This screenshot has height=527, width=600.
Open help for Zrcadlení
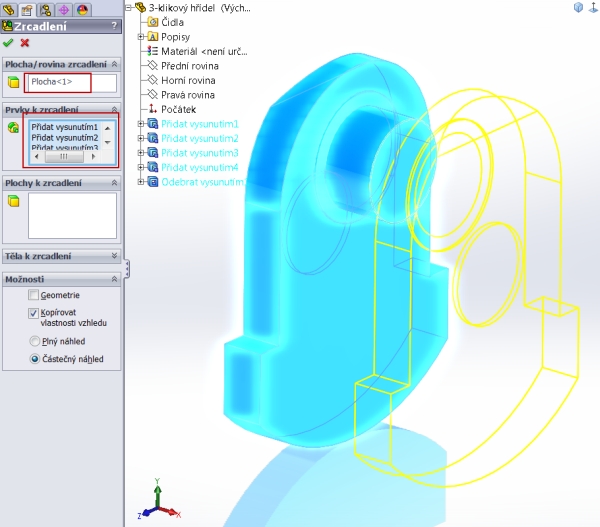coord(114,26)
